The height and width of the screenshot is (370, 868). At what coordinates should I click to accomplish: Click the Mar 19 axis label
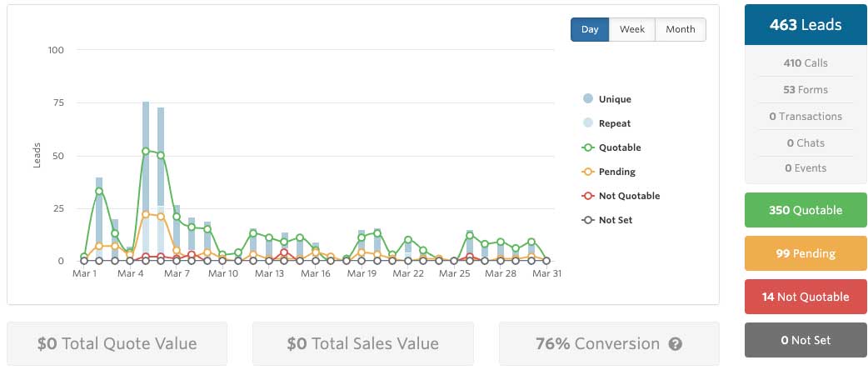click(x=362, y=273)
